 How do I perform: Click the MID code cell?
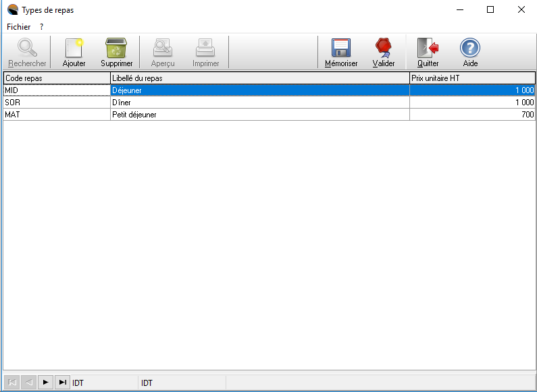(56, 90)
